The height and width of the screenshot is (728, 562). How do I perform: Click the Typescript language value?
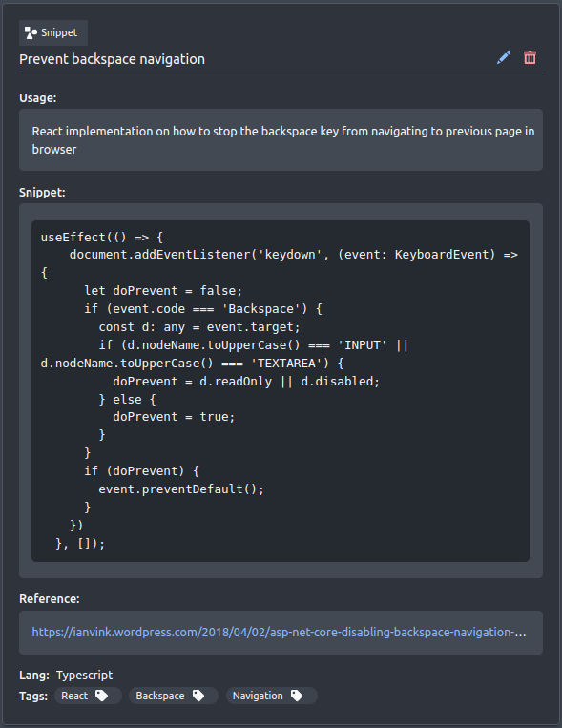(x=85, y=676)
